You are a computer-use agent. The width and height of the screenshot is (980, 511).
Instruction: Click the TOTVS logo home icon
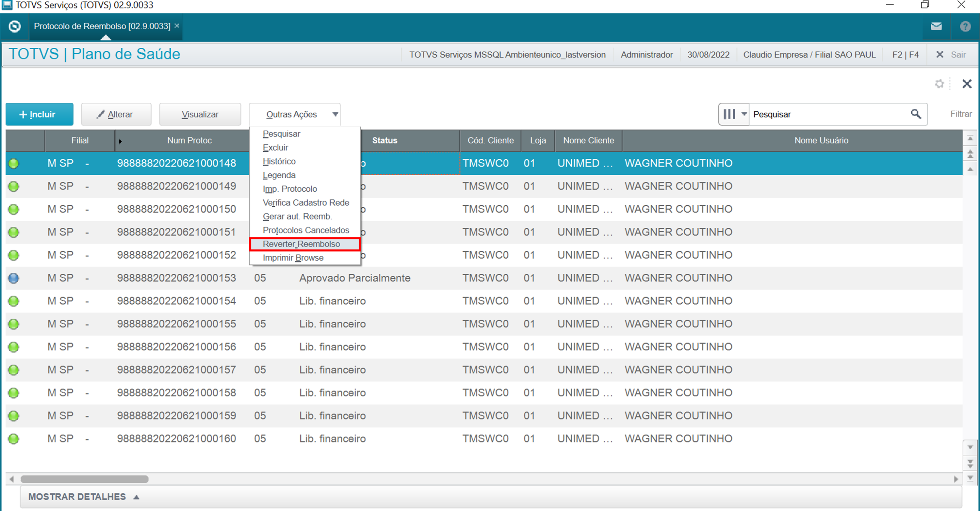point(14,26)
